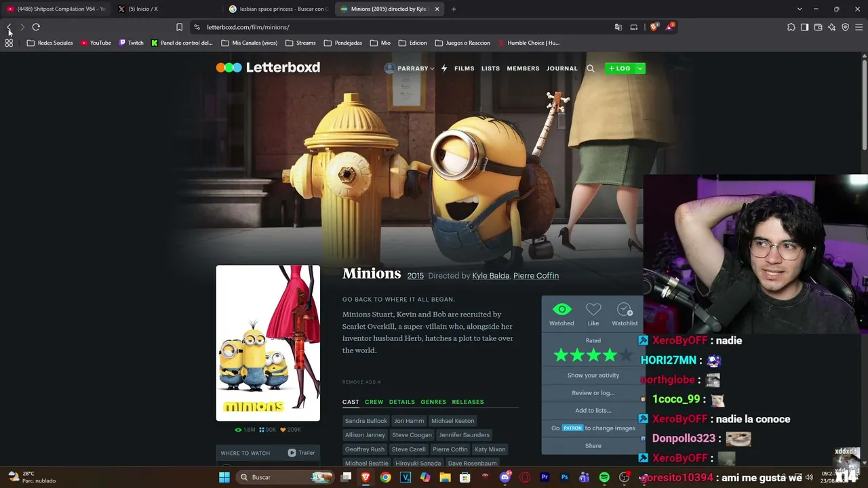Switch to the DETAILS tab

click(x=401, y=402)
